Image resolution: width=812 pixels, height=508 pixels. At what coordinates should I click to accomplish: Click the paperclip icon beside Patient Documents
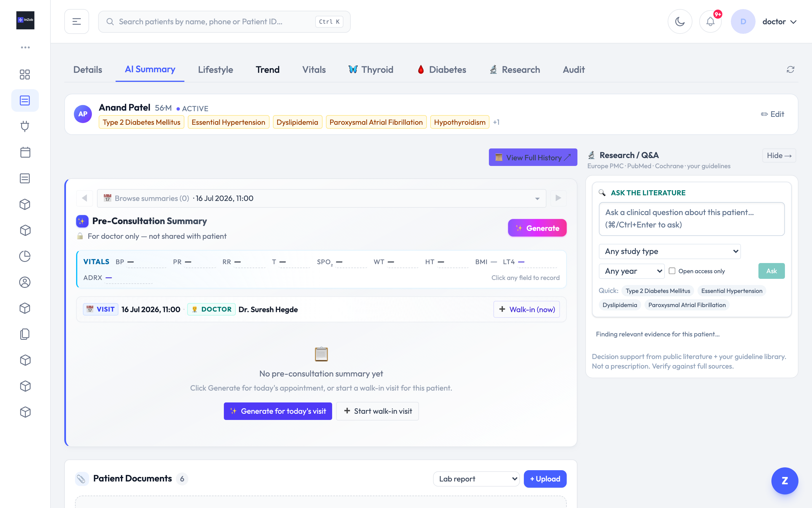(x=81, y=479)
